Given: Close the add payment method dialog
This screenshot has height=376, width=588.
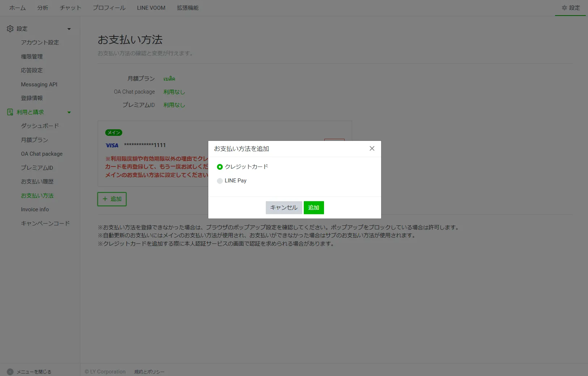Looking at the screenshot, I should point(372,148).
